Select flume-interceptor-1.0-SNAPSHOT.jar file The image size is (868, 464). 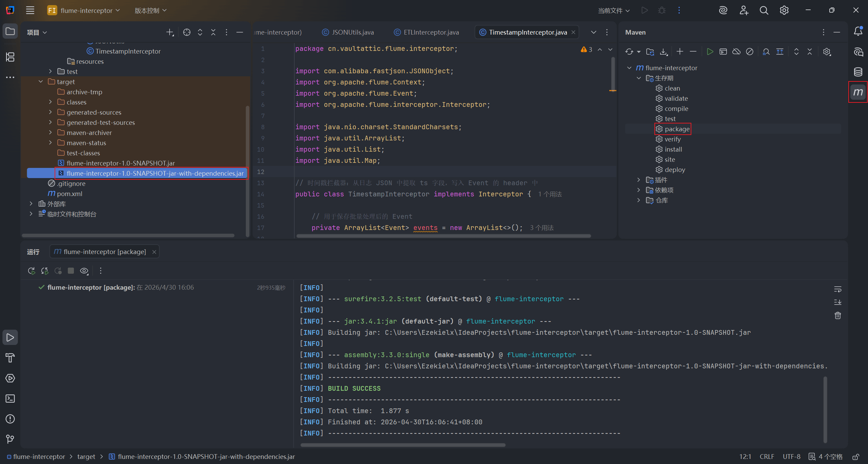(x=116, y=163)
